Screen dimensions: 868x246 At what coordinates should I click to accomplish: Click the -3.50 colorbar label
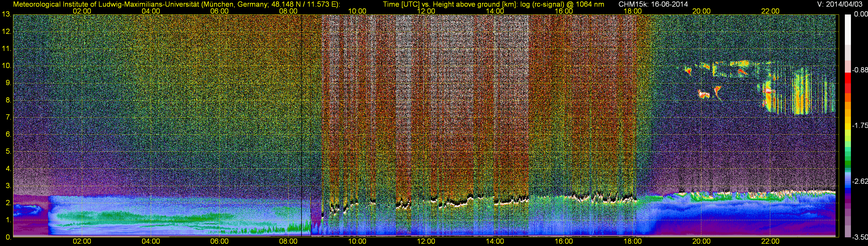click(860, 237)
